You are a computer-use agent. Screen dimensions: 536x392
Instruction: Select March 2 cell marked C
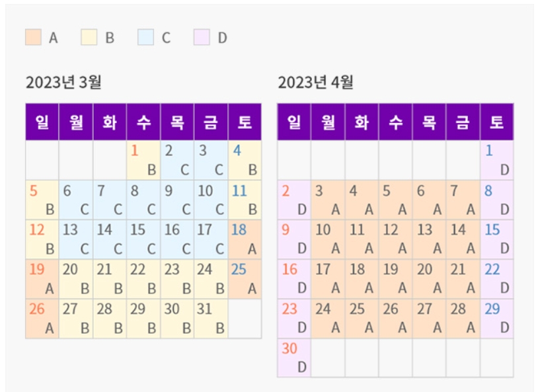pos(177,160)
